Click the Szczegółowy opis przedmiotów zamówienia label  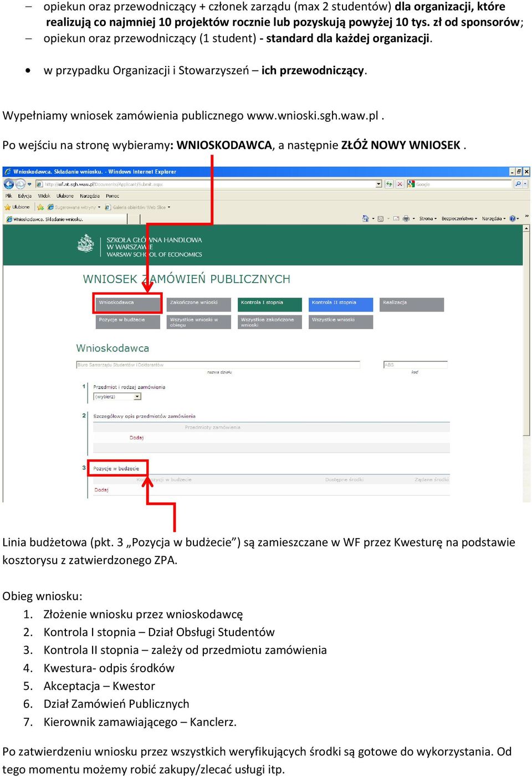[144, 416]
